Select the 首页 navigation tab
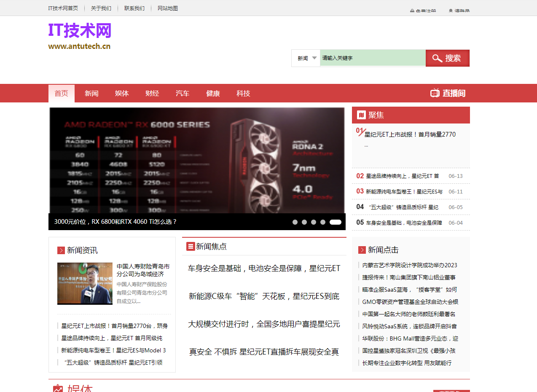 [62, 94]
